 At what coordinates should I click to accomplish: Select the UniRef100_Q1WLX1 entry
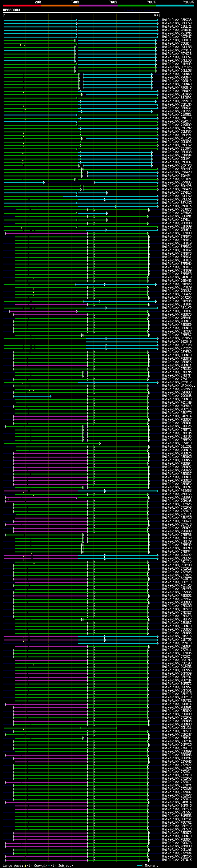176,26
